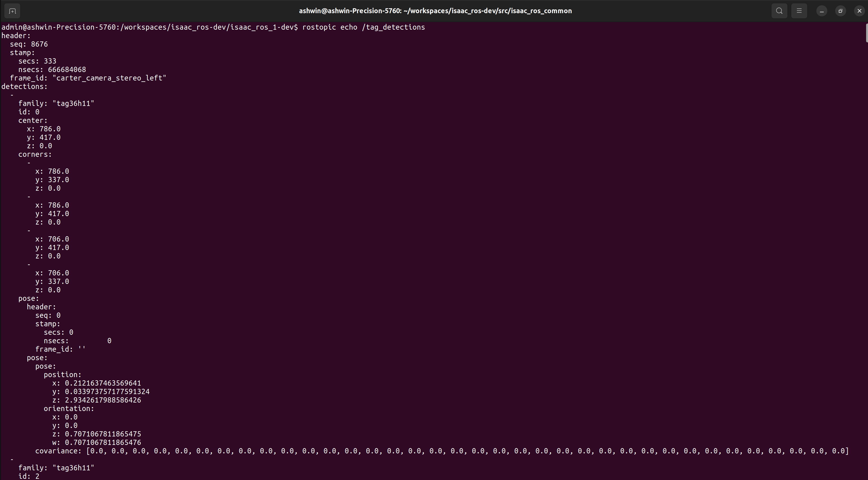Image resolution: width=868 pixels, height=480 pixels.
Task: Click the corners label in the output
Action: (x=35, y=154)
